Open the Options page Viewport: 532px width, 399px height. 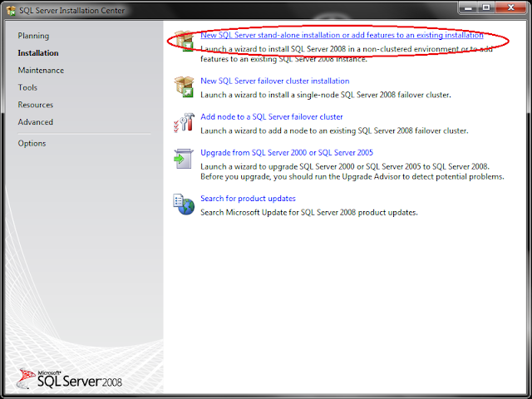32,143
